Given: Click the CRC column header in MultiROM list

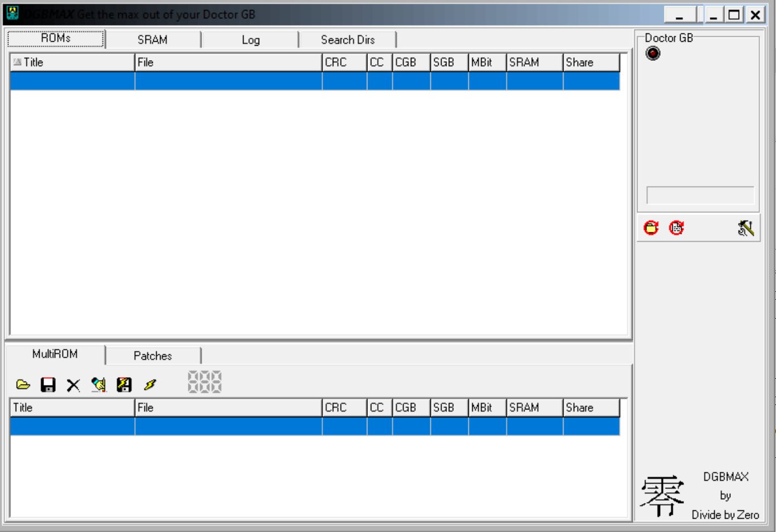Looking at the screenshot, I should (x=344, y=408).
